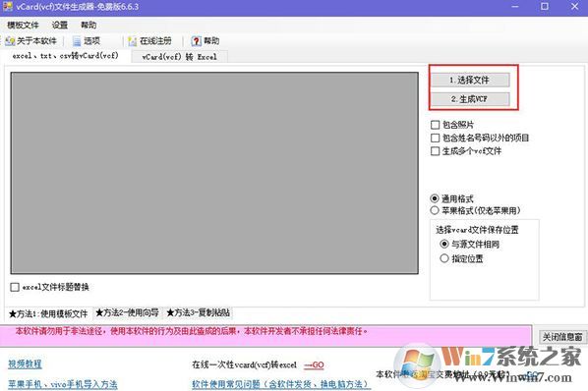Click inside the gray data preview area

[x=214, y=173]
